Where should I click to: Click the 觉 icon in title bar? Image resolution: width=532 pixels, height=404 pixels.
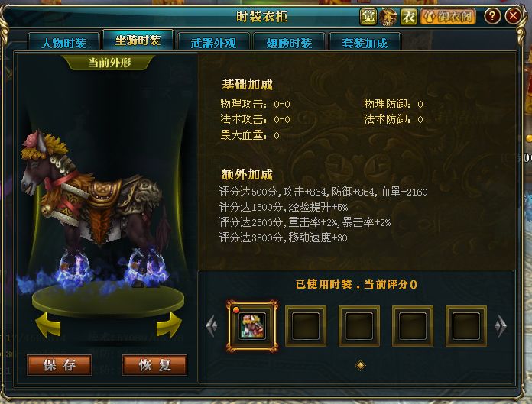click(368, 16)
